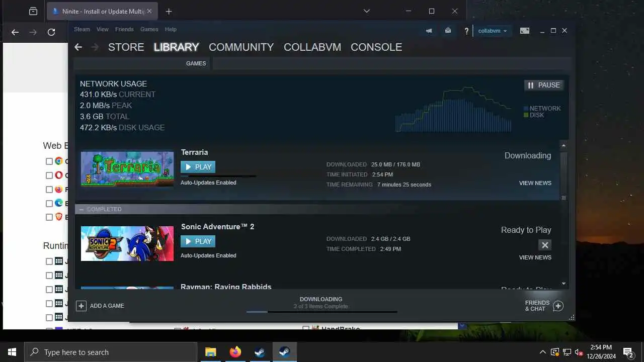Tick the Firefox checkbox on Ninite

coord(49,190)
